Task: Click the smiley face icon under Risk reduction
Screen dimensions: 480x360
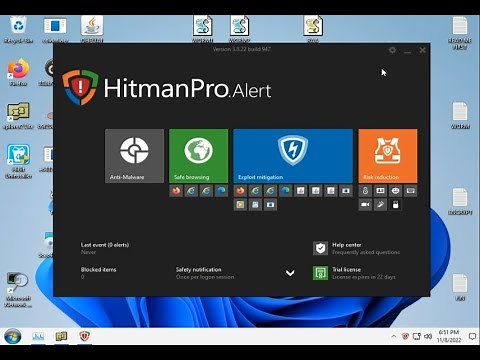Action: 395,191
